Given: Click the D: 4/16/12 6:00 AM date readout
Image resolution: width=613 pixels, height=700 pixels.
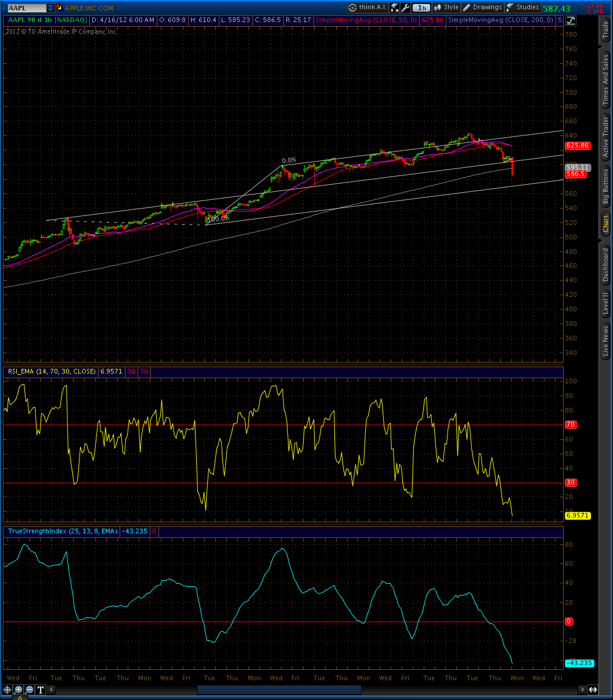Looking at the screenshot, I should tap(122, 20).
